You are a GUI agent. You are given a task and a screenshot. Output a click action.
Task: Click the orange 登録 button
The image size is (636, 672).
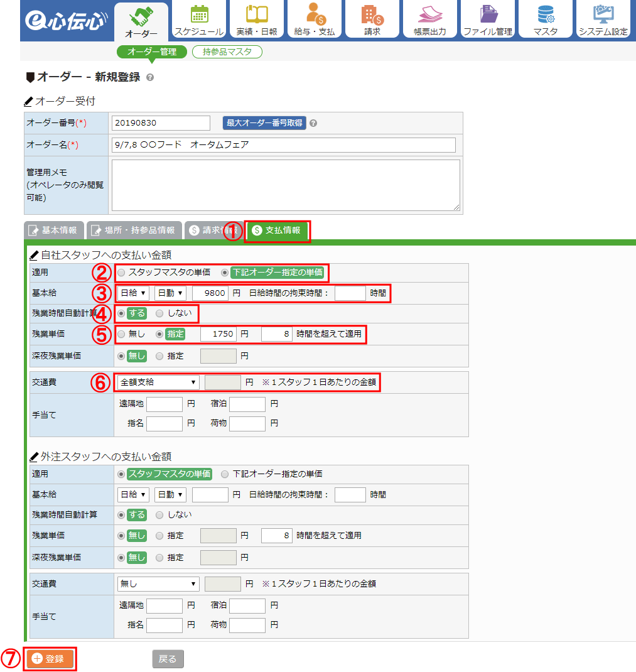click(x=49, y=659)
